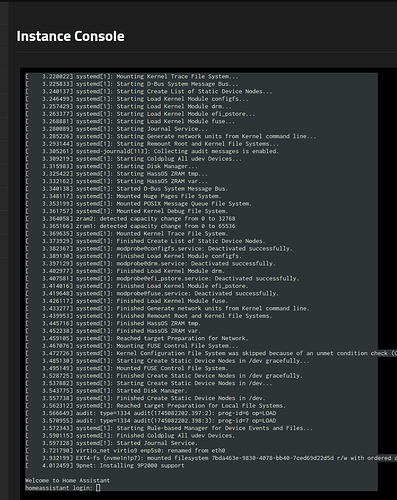
Task: Click the modprobe@efi_pstore.service Deactivated successfully line
Action: pyautogui.click(x=162, y=278)
